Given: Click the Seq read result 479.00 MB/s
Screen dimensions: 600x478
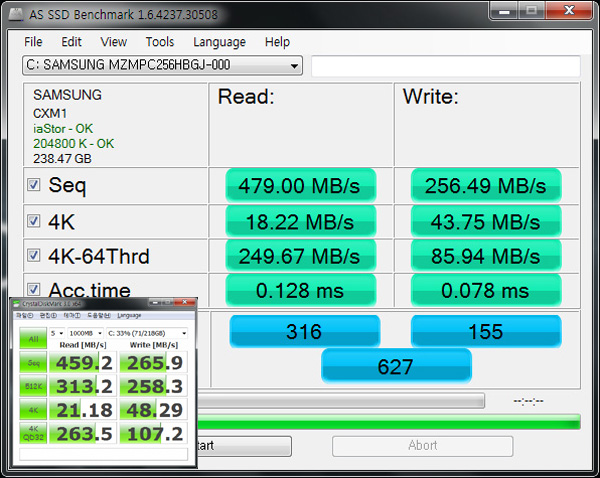Looking at the screenshot, I should coord(301,186).
